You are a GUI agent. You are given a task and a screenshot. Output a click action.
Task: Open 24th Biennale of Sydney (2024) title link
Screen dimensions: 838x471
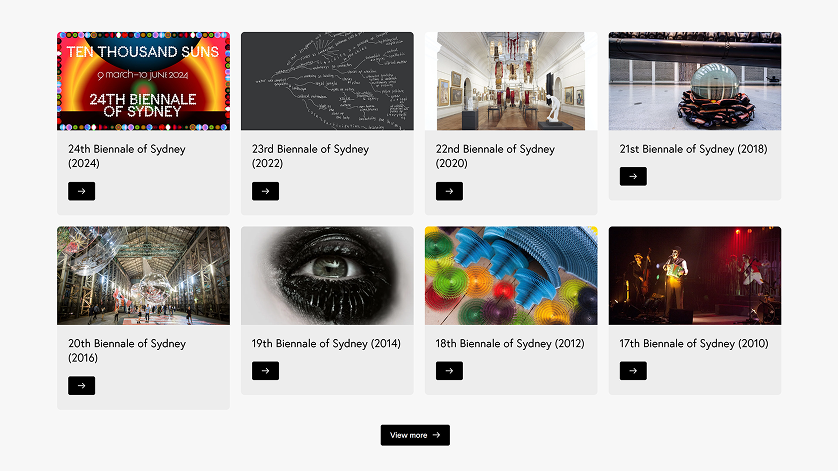(127, 156)
